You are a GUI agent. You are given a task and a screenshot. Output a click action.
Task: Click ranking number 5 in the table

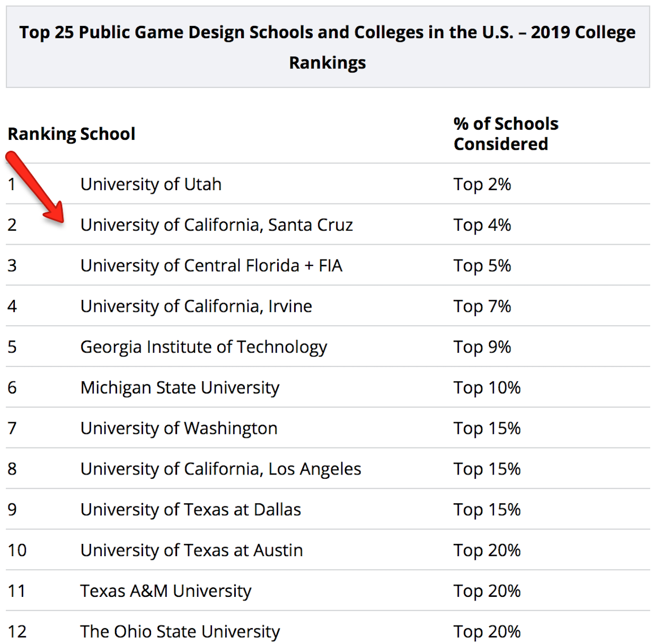click(12, 347)
